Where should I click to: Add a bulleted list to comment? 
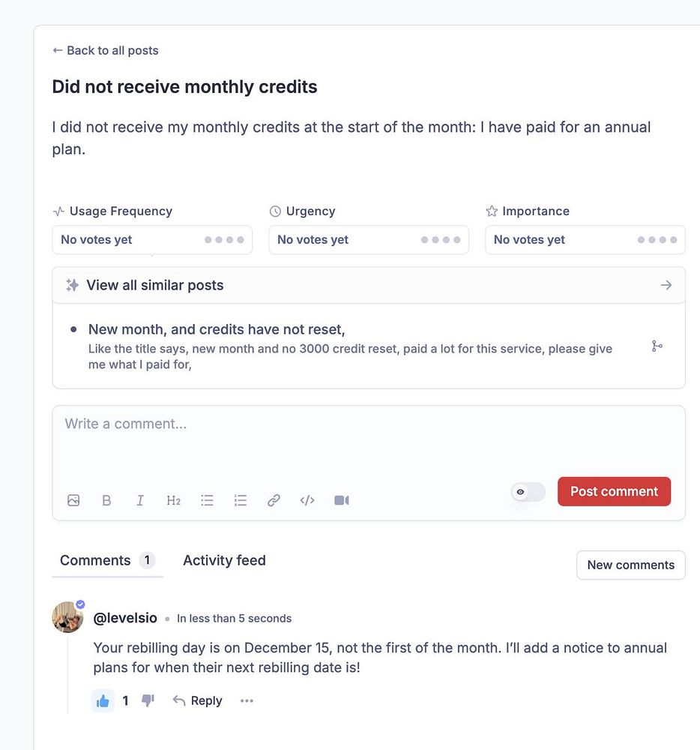click(208, 500)
